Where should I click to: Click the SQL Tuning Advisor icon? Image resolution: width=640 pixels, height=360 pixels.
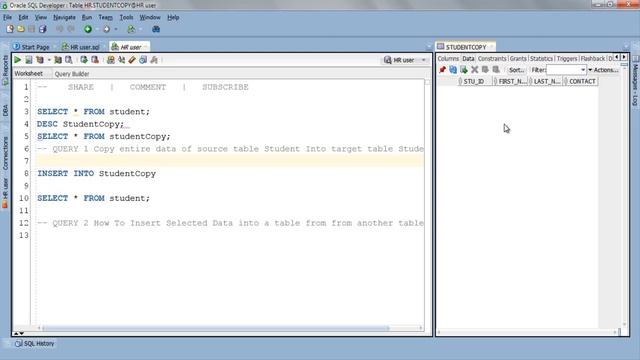(x=69, y=60)
